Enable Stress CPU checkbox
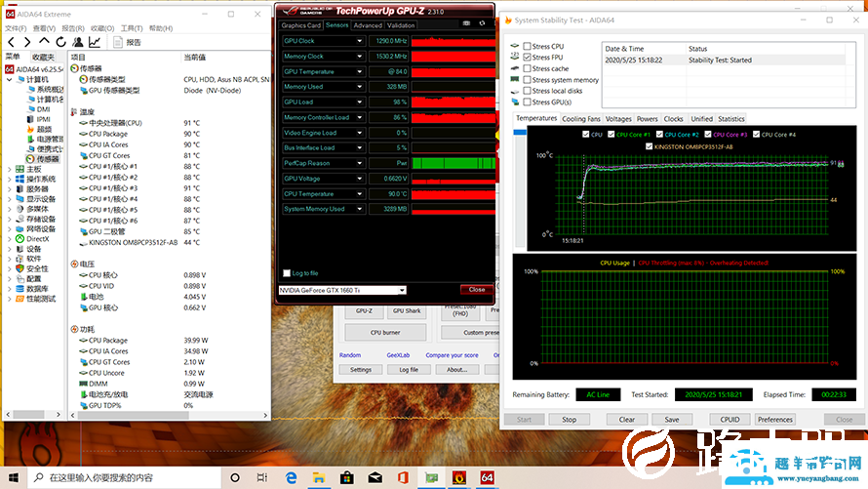 pyautogui.click(x=527, y=47)
